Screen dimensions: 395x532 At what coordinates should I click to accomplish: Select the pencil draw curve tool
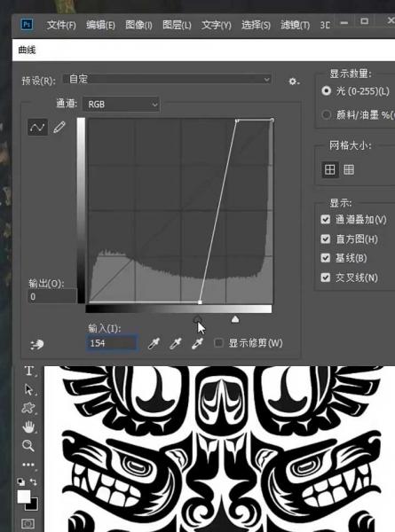point(59,128)
